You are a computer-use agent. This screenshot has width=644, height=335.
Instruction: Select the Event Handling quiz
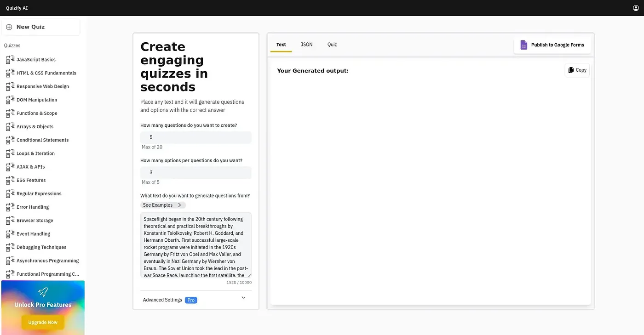[x=33, y=234]
